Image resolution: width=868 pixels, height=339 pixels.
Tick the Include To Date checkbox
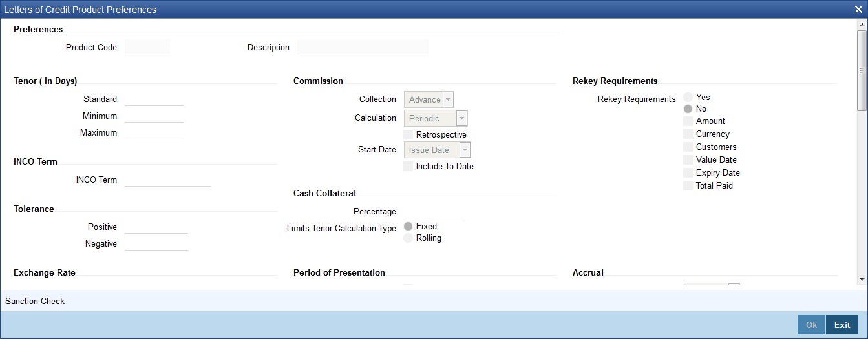408,166
